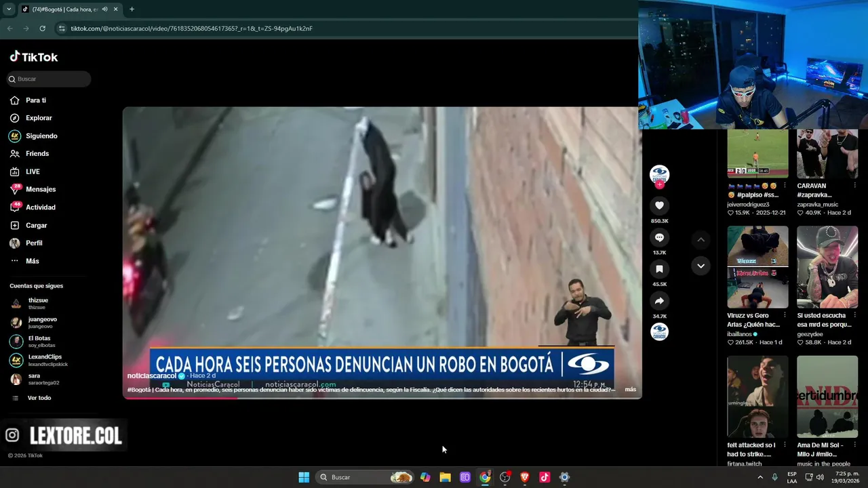
Task: Click the taskbar Buscar search box
Action: pyautogui.click(x=366, y=477)
